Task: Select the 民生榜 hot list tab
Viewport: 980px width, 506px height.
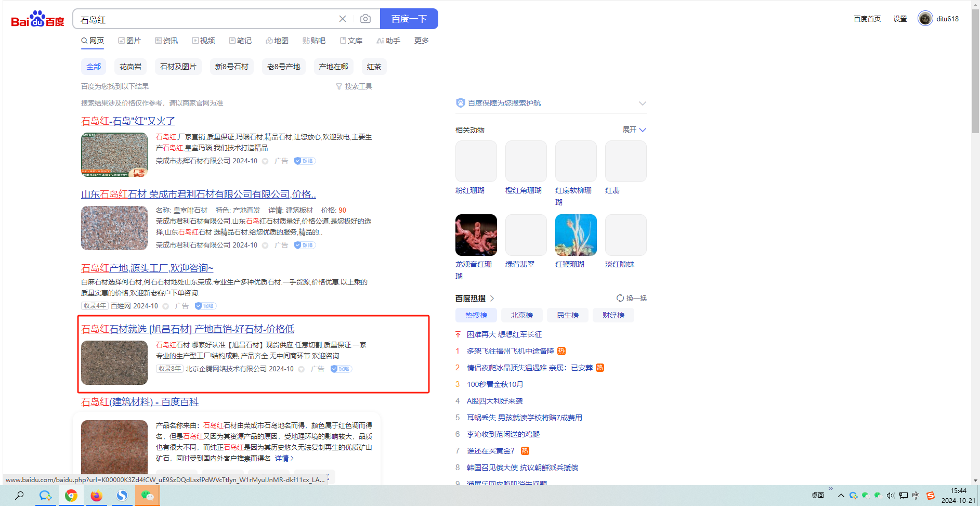Action: point(568,315)
